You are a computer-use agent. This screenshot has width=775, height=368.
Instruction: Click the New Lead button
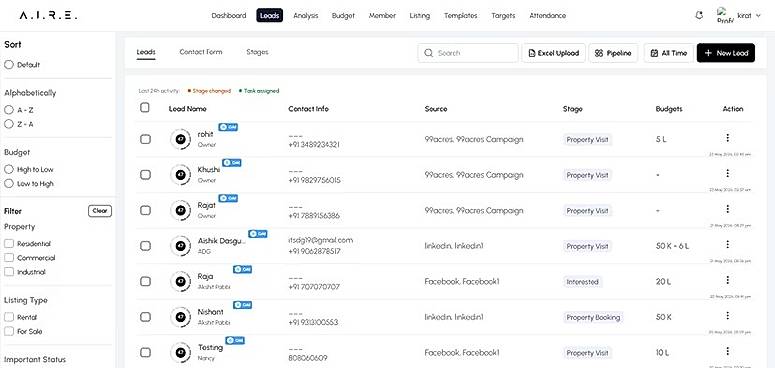pos(726,53)
